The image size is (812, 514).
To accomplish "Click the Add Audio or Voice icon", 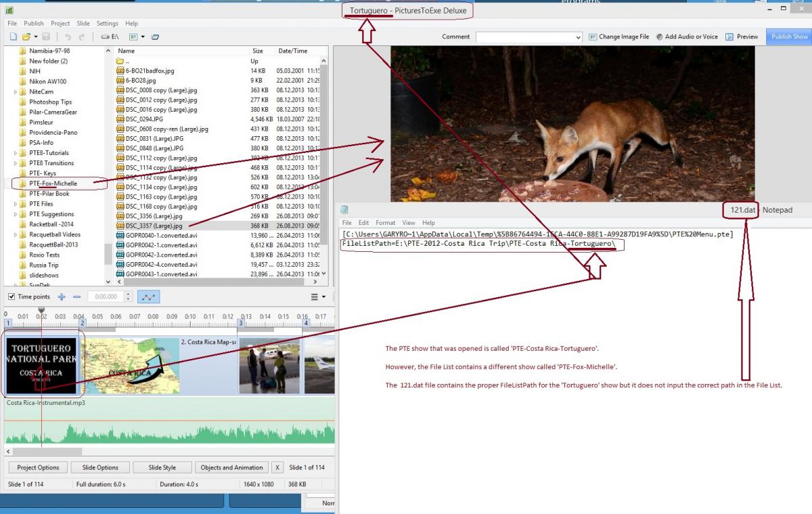I will (x=659, y=37).
